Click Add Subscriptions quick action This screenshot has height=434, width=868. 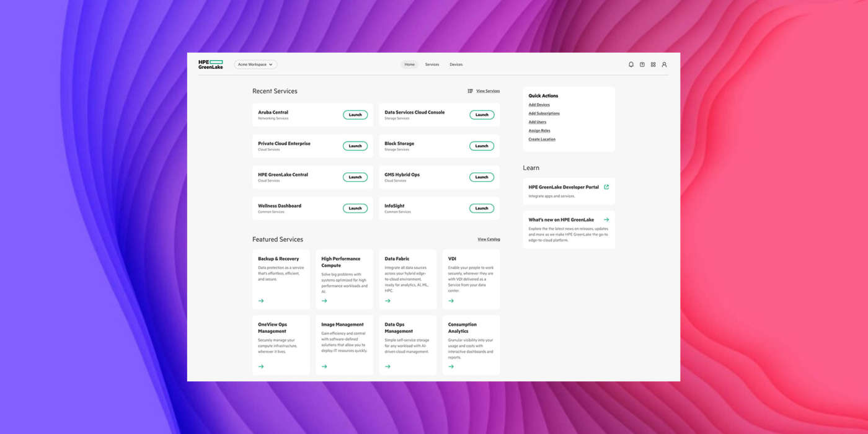pyautogui.click(x=544, y=113)
